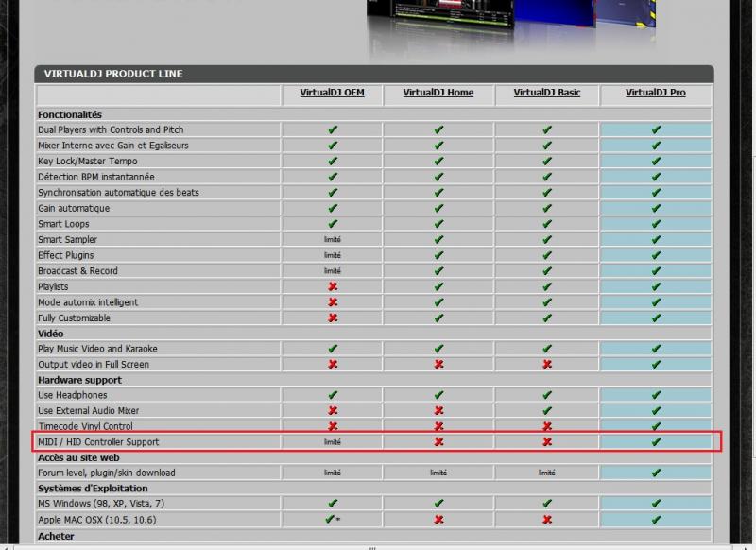Click the 'limité' cell for Smart Sampler under OEM
This screenshot has width=756, height=550.
pos(333,240)
